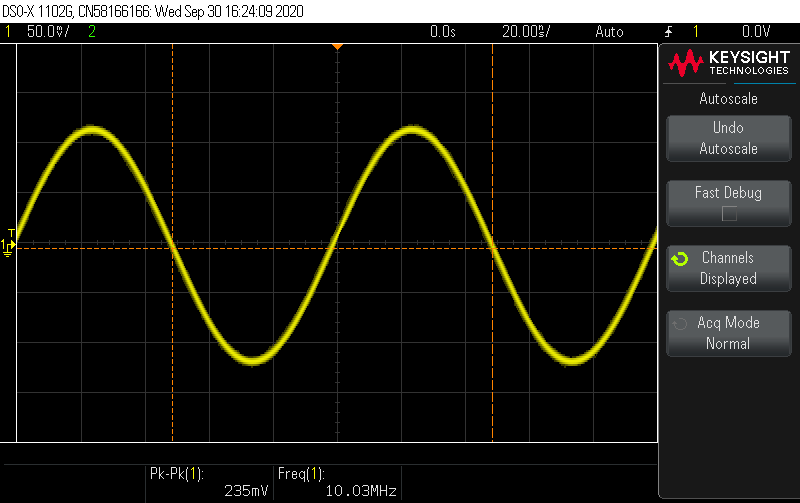Click the Autoscale menu title
800x503 pixels.
728,99
